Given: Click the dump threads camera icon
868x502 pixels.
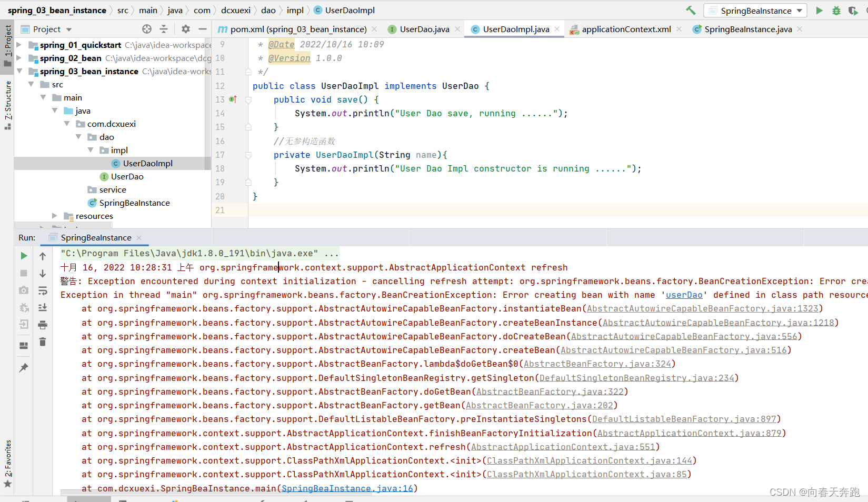Looking at the screenshot, I should 24,290.
